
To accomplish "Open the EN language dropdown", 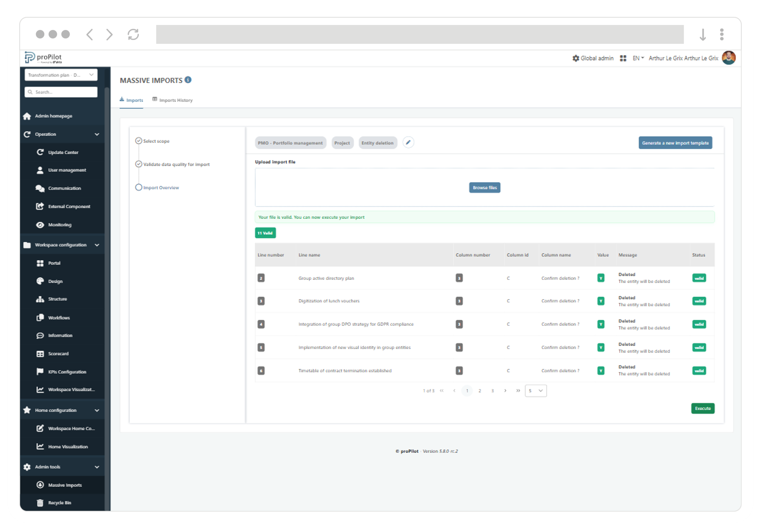I will point(638,58).
